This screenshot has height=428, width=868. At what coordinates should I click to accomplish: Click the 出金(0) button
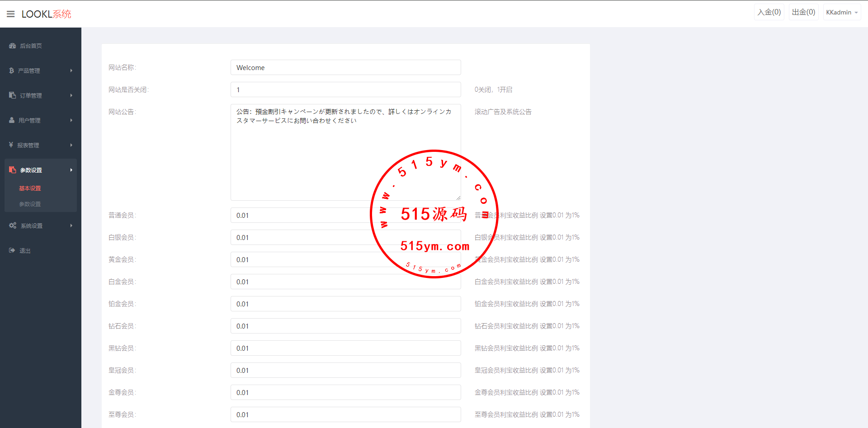pos(803,12)
